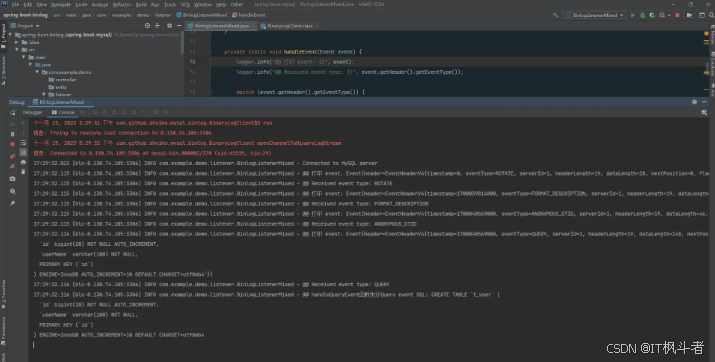Run BinlogListenerMixed with green play icon
The image size is (715, 362).
pyautogui.click(x=632, y=15)
